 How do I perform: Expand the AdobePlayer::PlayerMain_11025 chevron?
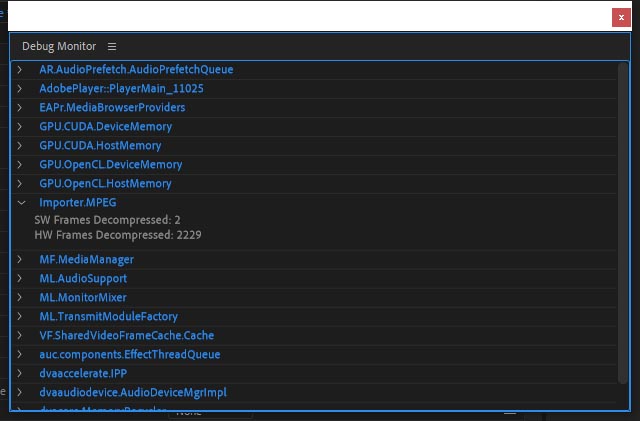pos(20,89)
